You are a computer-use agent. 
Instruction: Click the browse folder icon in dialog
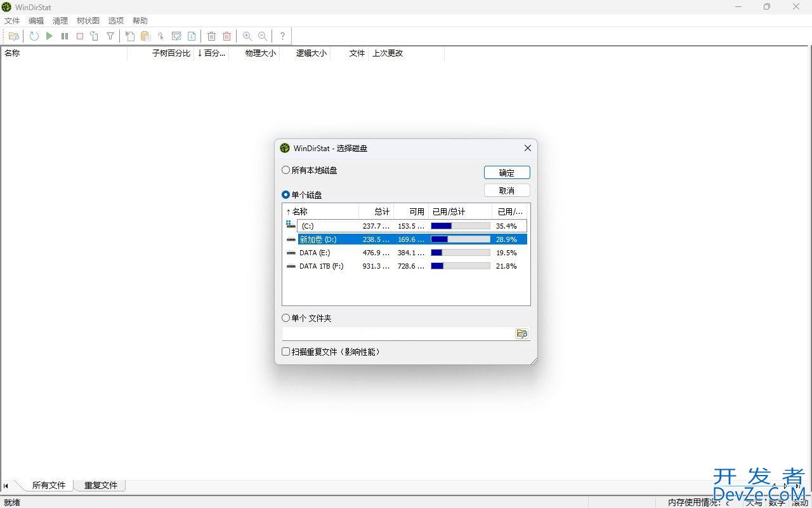coord(522,333)
